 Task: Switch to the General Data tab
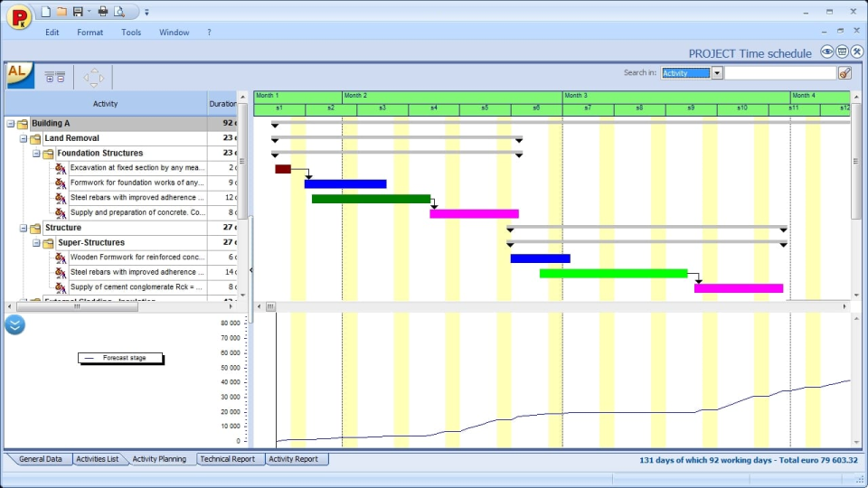[40, 459]
